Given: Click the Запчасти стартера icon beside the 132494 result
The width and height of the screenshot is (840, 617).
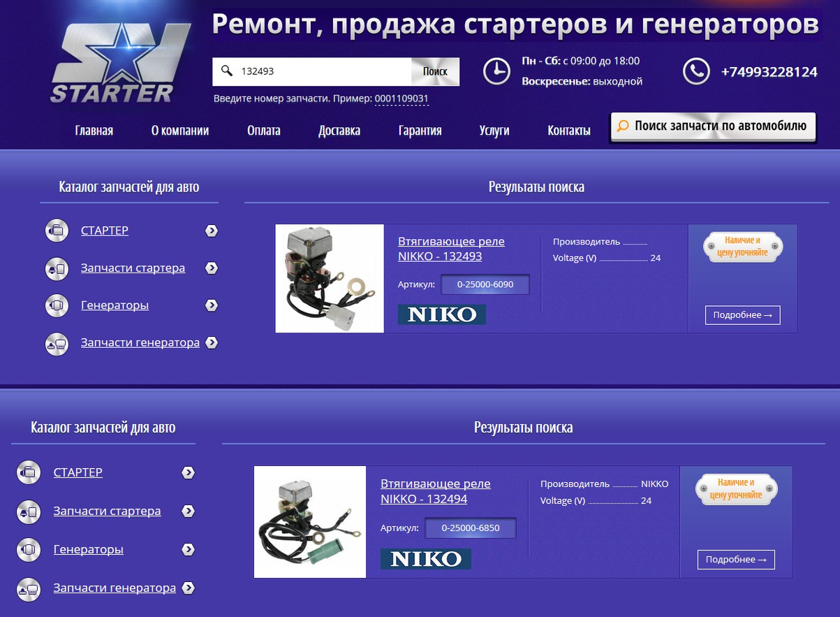Looking at the screenshot, I should pyautogui.click(x=29, y=511).
